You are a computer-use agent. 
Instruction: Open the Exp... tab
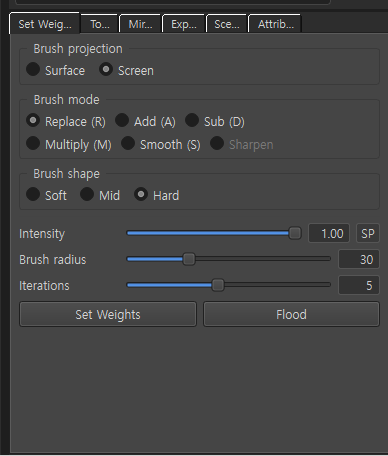[184, 24]
